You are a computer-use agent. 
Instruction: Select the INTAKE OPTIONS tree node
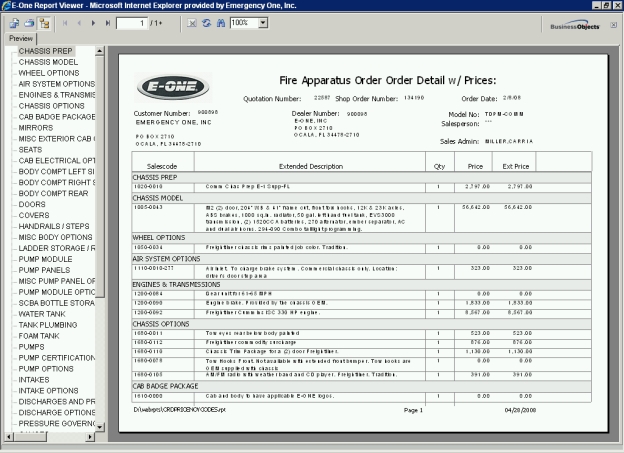[x=48, y=391]
